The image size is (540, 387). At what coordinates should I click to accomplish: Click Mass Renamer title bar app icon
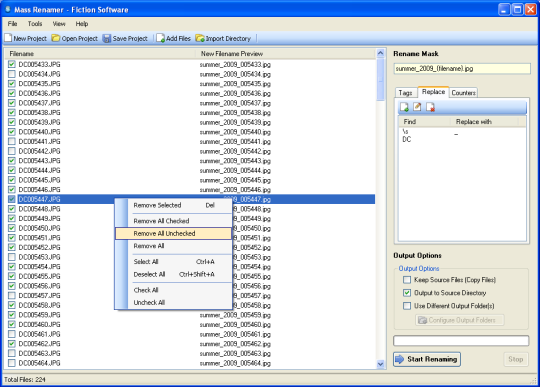[x=8, y=9]
